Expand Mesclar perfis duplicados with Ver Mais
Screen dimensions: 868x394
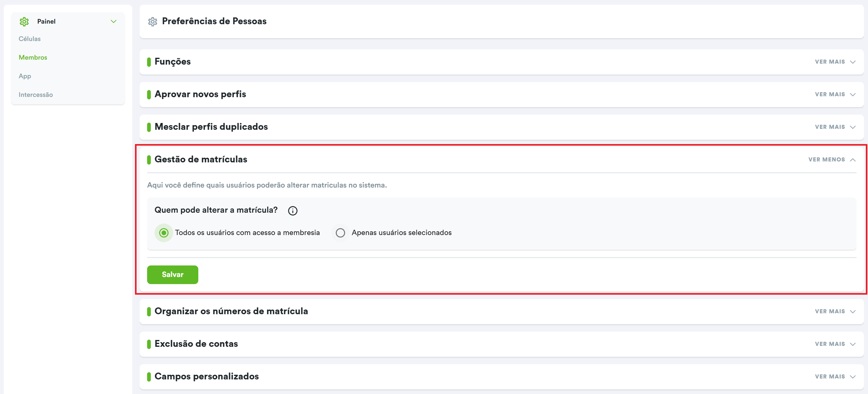coord(835,127)
